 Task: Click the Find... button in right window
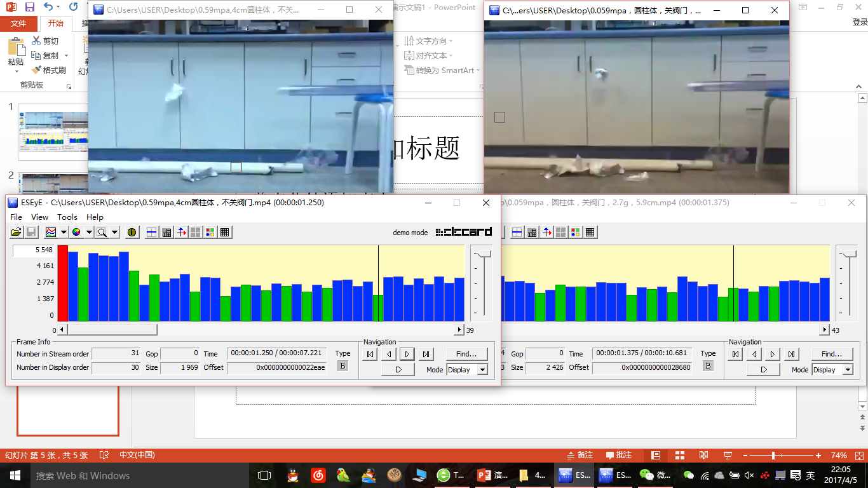[831, 354]
